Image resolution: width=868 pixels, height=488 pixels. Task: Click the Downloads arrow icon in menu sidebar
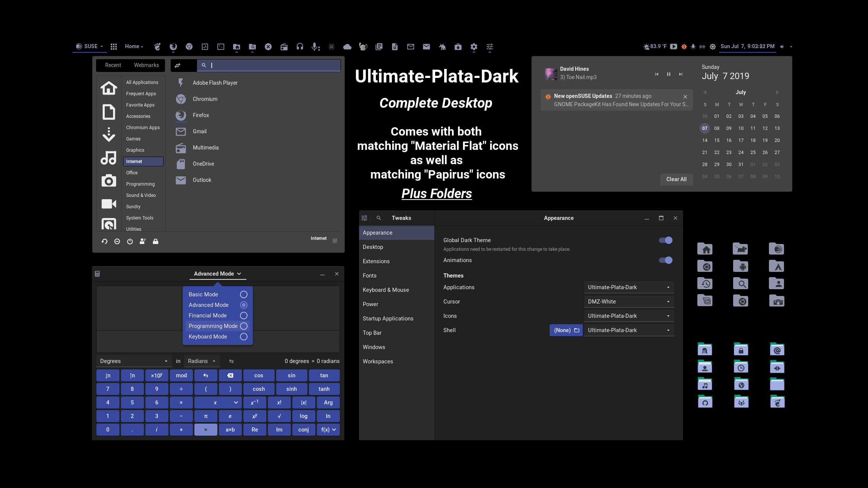(x=109, y=134)
